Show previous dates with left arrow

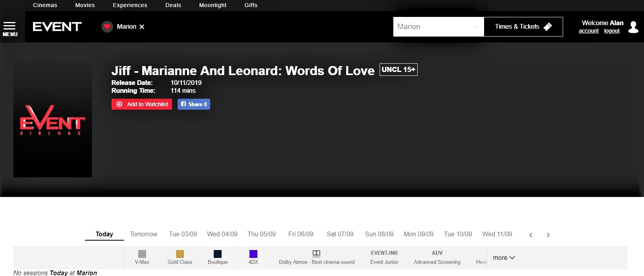[530, 235]
